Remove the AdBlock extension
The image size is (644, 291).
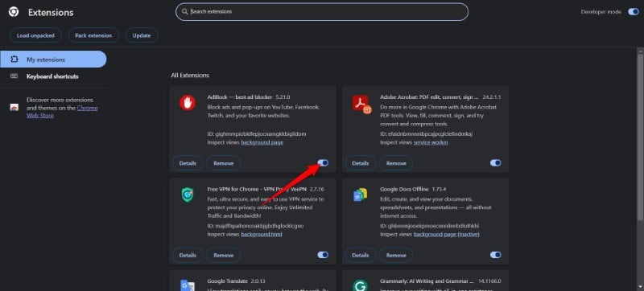click(224, 163)
